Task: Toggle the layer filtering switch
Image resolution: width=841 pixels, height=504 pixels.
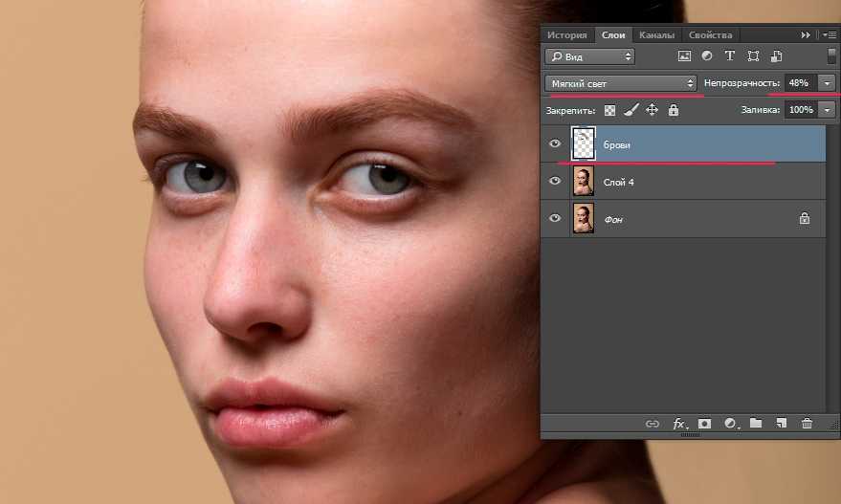Action: 830,56
